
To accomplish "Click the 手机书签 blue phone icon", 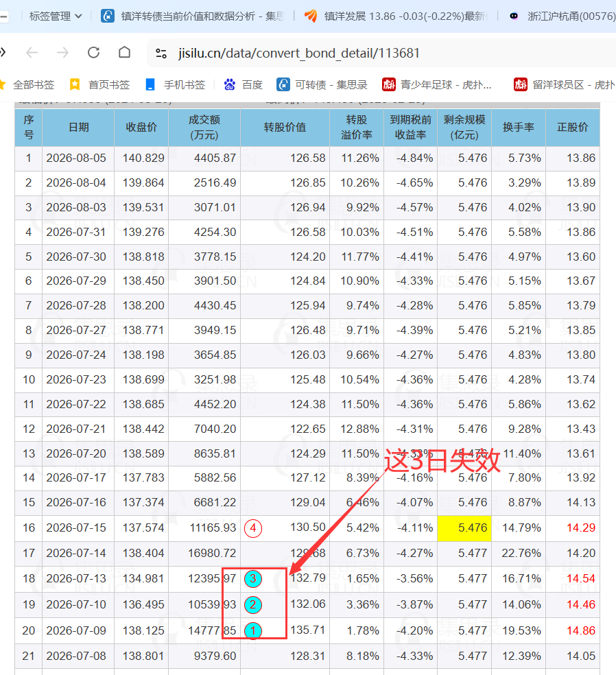I will coord(150,84).
